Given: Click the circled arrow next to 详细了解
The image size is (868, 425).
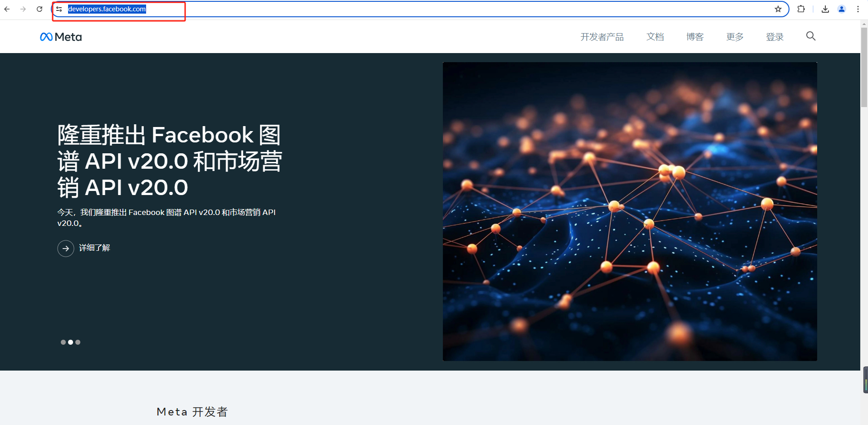Looking at the screenshot, I should [x=66, y=249].
